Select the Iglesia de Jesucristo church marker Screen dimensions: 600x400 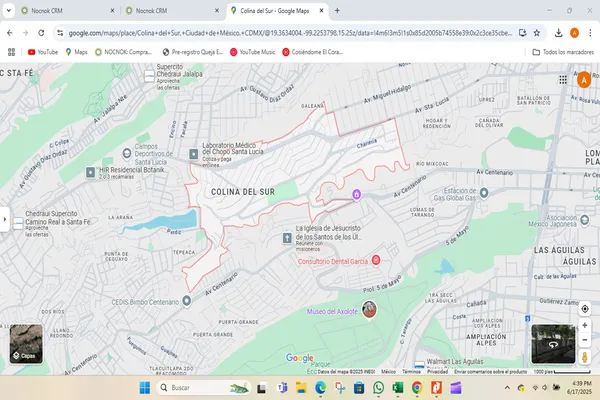(x=287, y=238)
